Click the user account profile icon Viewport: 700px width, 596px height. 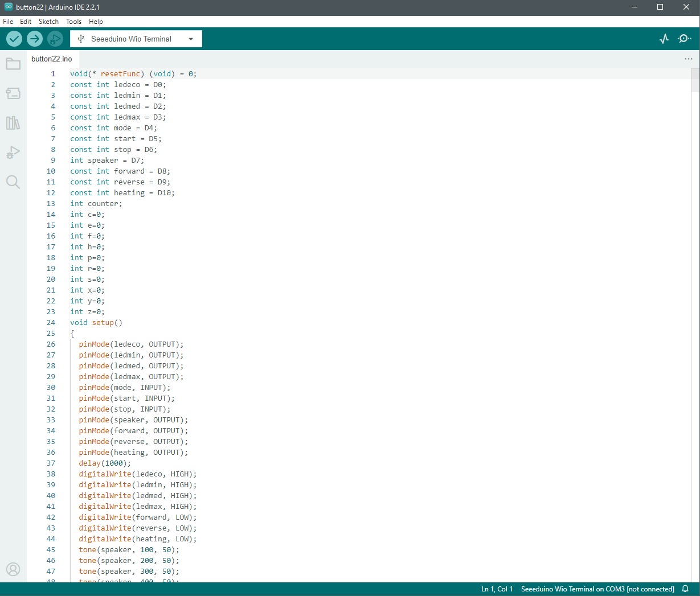click(13, 569)
